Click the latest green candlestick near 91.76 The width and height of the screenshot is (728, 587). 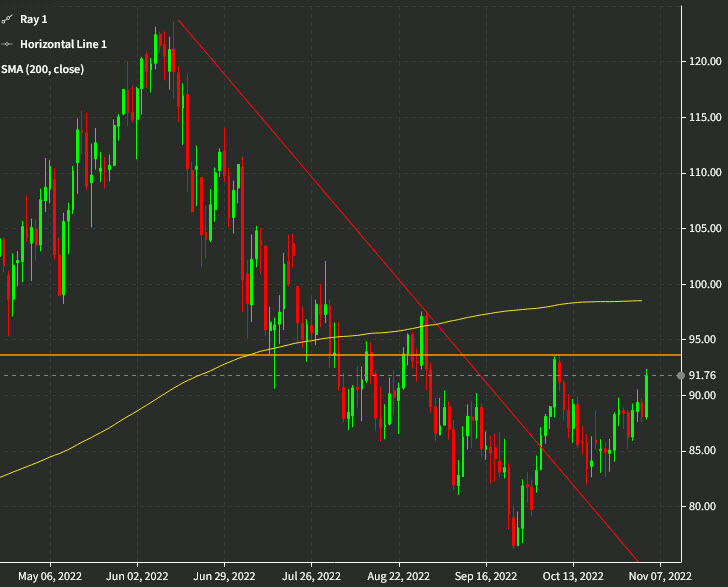tap(646, 395)
